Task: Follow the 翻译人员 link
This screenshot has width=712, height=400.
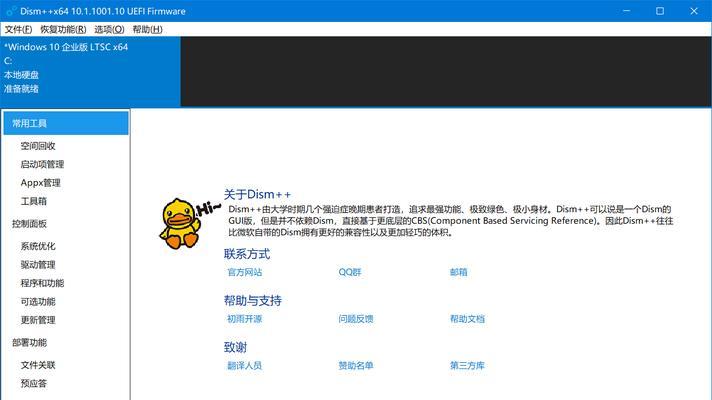Action: coord(245,365)
